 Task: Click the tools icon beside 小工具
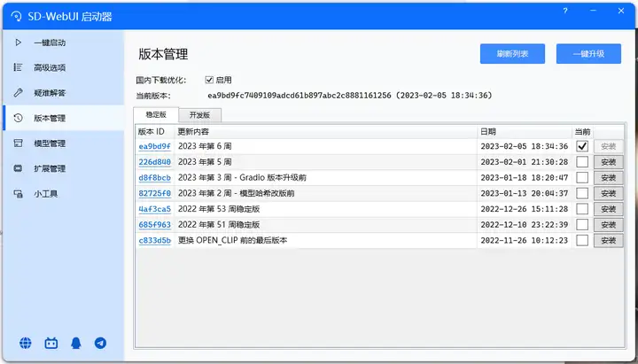(x=18, y=194)
